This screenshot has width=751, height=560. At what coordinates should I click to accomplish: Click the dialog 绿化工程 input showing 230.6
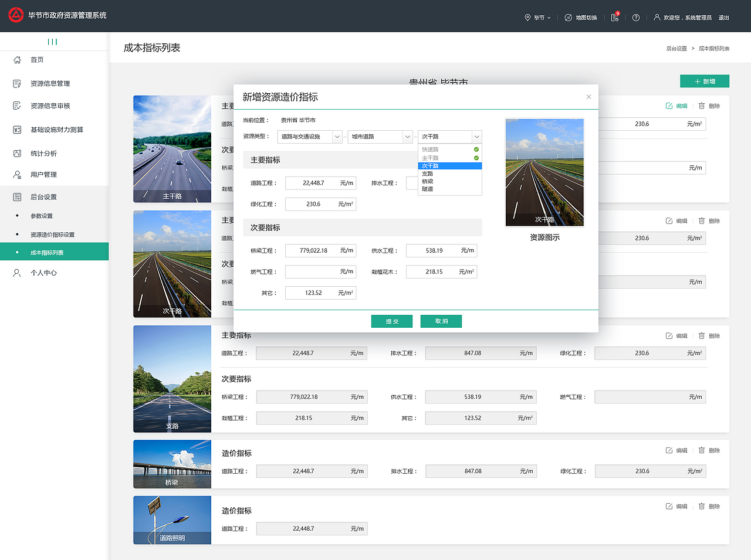coord(320,204)
